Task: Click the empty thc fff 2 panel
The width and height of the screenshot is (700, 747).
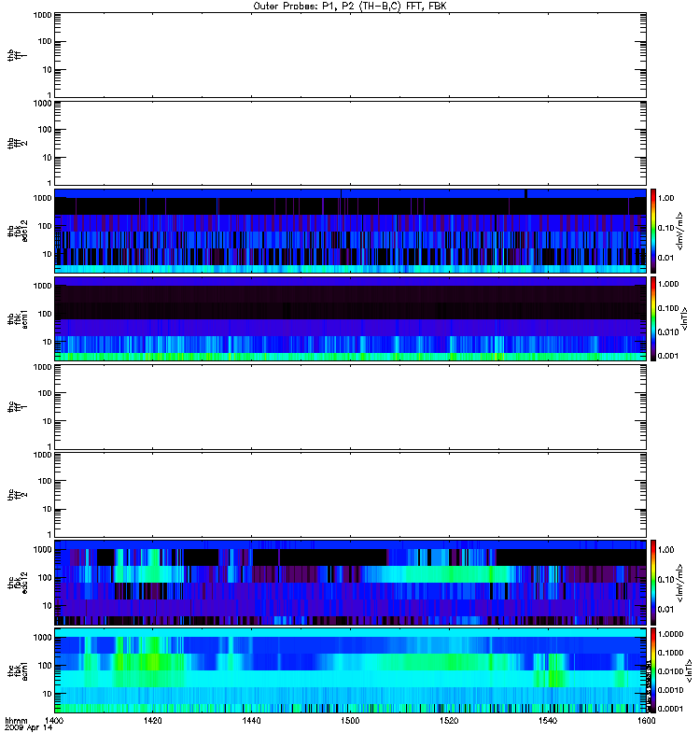Action: [350, 495]
